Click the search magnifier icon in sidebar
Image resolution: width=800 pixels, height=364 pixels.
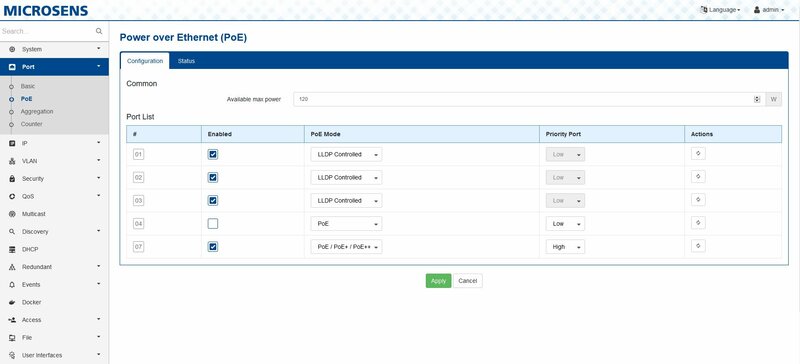(99, 31)
